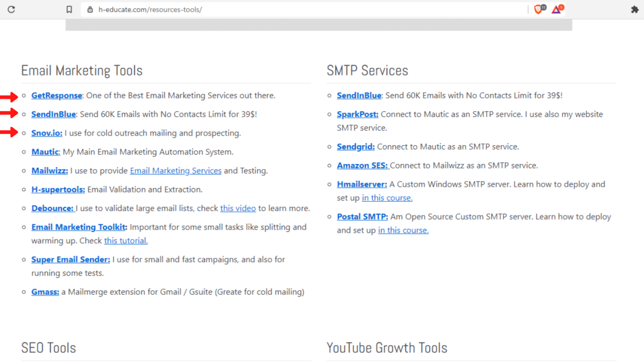
Task: Open the Amazon SES link
Action: tap(363, 166)
